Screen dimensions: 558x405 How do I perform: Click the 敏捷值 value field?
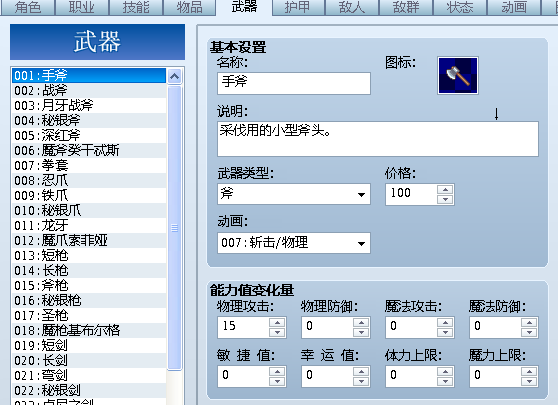tap(243, 377)
